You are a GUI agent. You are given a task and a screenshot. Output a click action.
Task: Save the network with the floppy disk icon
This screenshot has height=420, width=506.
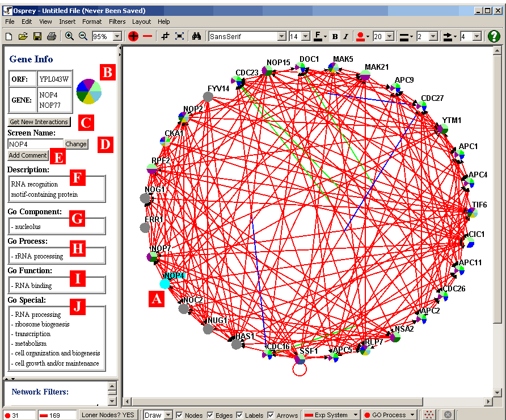click(x=37, y=36)
